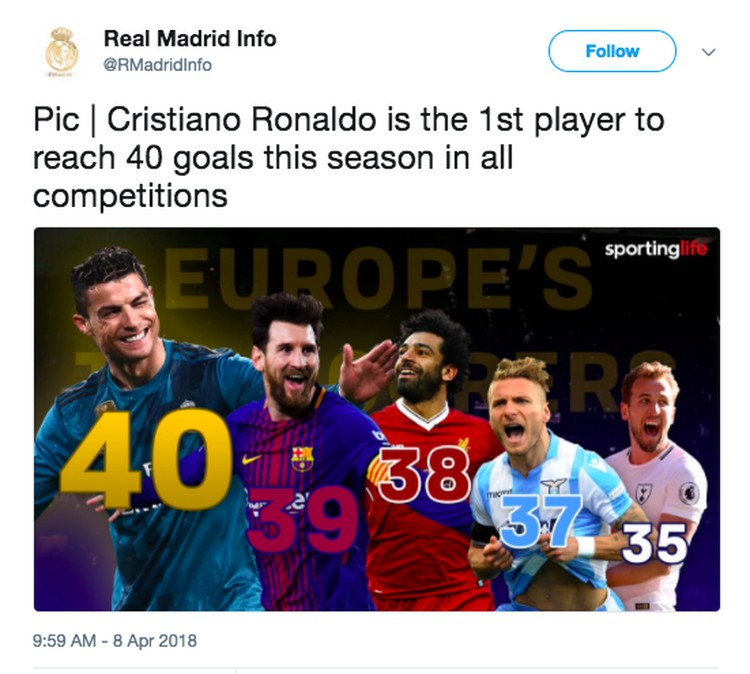The height and width of the screenshot is (674, 750).
Task: Click the maroon number 39
Action: pyautogui.click(x=302, y=521)
